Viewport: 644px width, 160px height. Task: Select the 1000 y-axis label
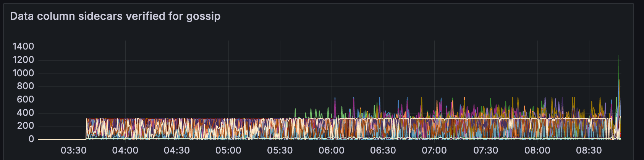23,73
